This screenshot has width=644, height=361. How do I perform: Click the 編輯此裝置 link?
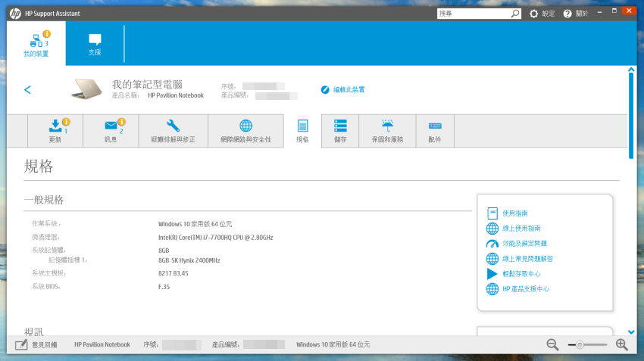[x=349, y=89]
